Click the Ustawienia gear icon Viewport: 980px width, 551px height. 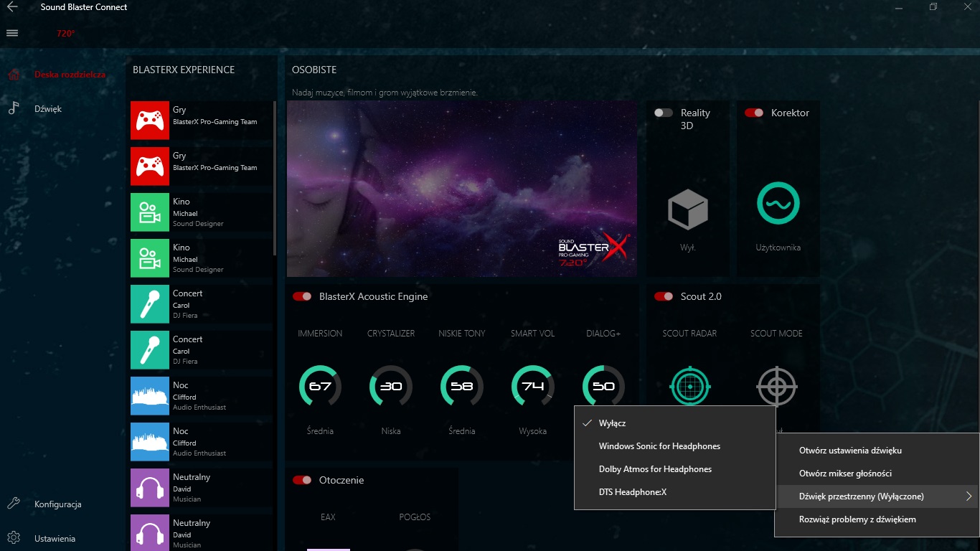(13, 538)
